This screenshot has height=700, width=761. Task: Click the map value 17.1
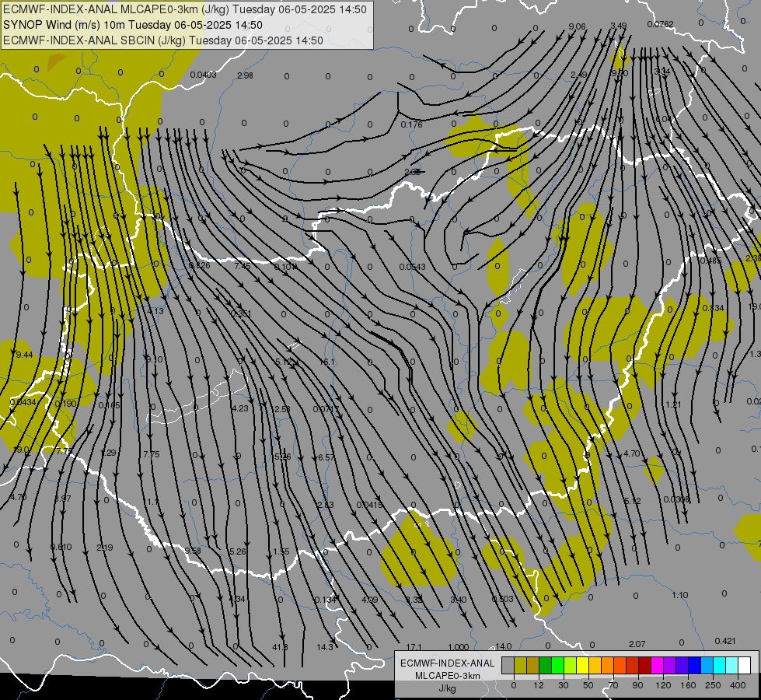[x=414, y=648]
